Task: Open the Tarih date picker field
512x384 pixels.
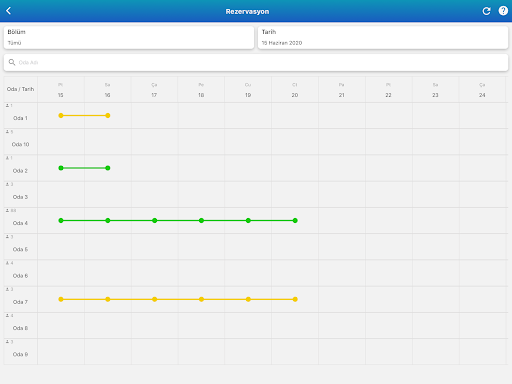Action: [383, 38]
